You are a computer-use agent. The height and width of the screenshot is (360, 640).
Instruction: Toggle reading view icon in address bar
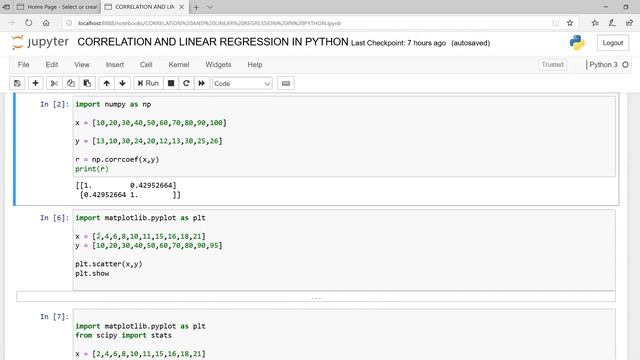(x=556, y=23)
